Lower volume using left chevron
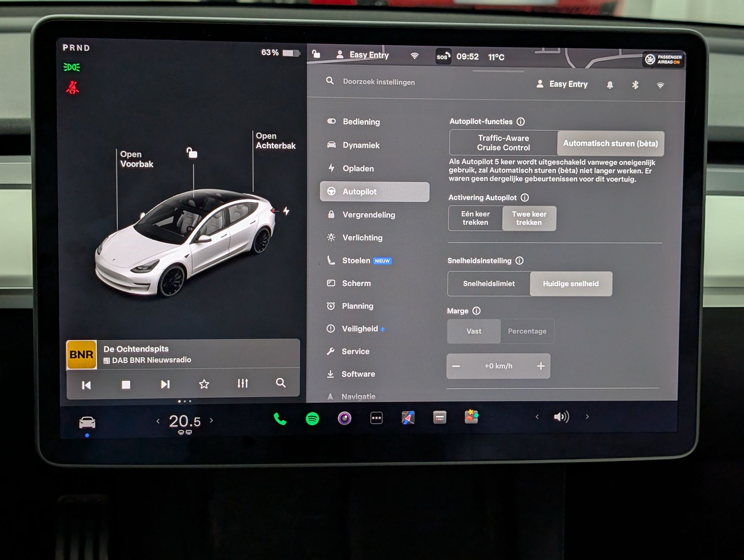 click(537, 417)
